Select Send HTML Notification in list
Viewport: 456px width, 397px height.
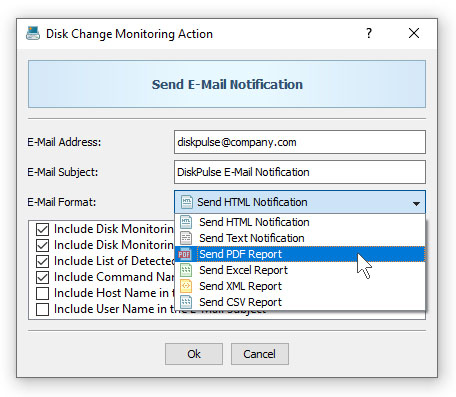click(x=300, y=222)
